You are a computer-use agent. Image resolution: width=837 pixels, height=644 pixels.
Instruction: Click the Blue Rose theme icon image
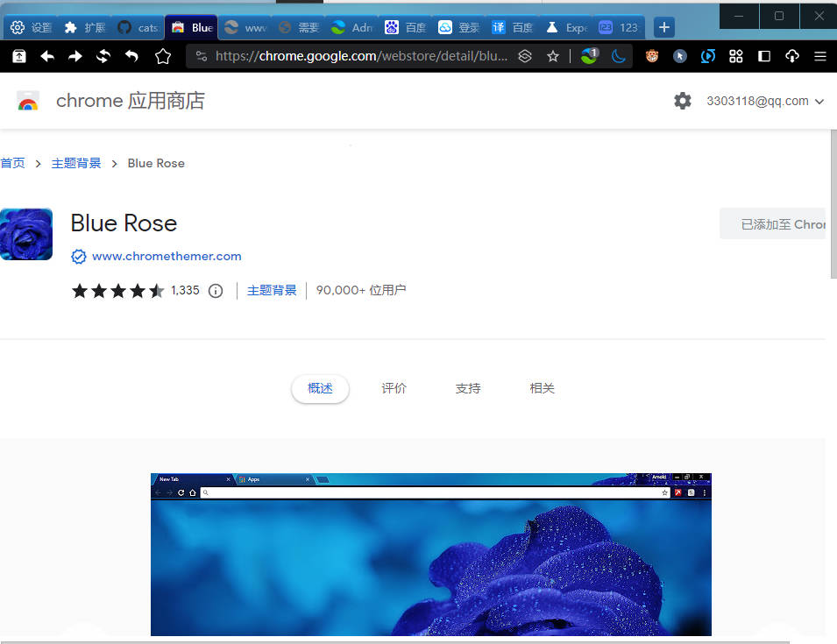click(x=26, y=234)
